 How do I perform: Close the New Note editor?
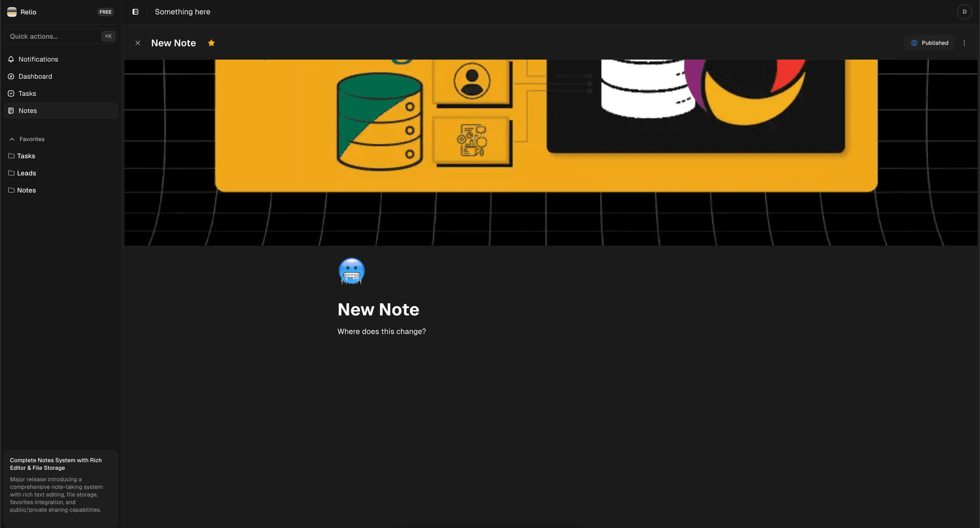coord(137,43)
